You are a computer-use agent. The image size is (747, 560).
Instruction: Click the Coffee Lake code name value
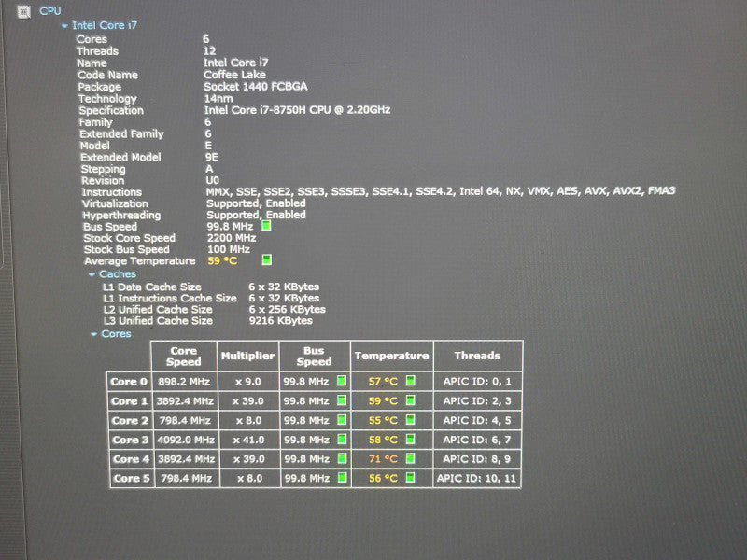click(x=235, y=75)
